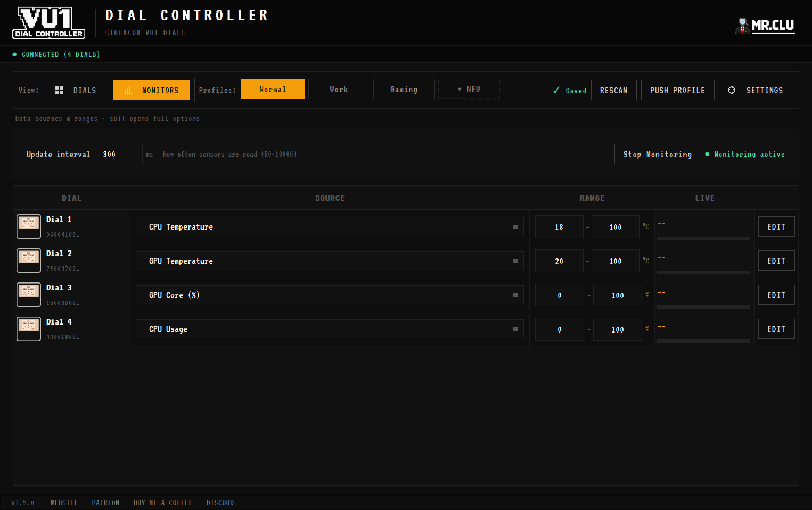Click the version v1.5.0 label
The height and width of the screenshot is (510, 812).
click(23, 503)
